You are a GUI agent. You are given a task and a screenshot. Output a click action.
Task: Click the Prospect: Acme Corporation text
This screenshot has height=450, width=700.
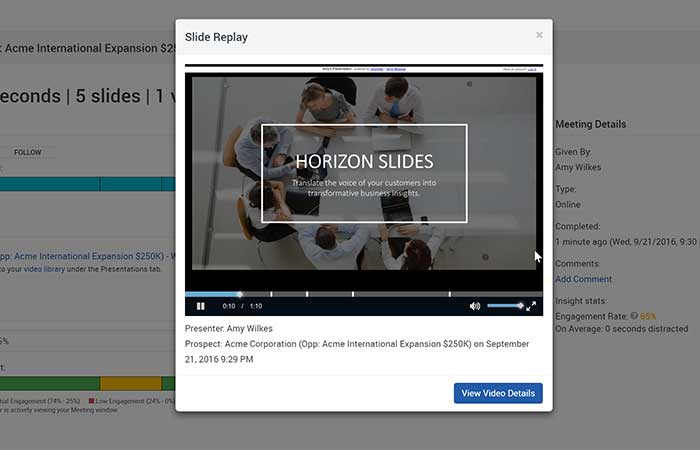pos(357,351)
